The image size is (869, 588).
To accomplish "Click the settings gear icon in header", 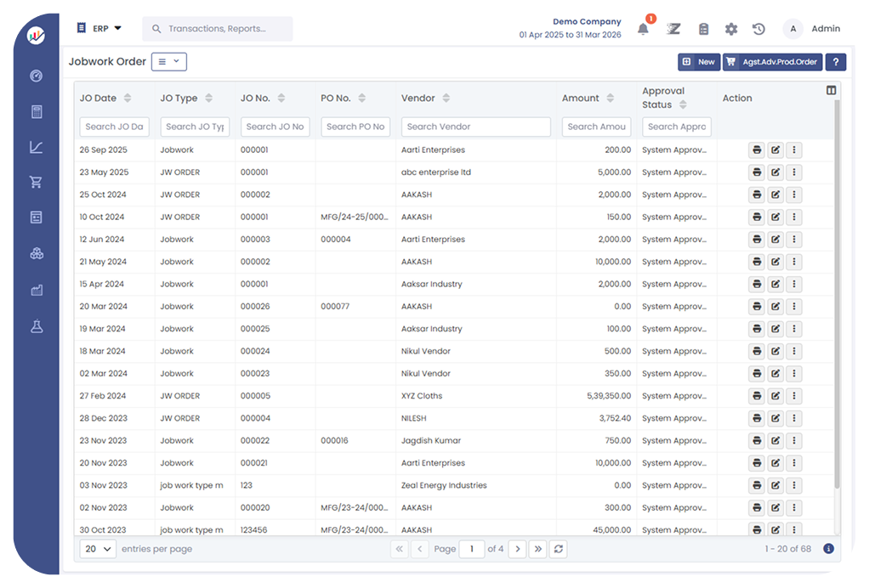I will (x=731, y=29).
